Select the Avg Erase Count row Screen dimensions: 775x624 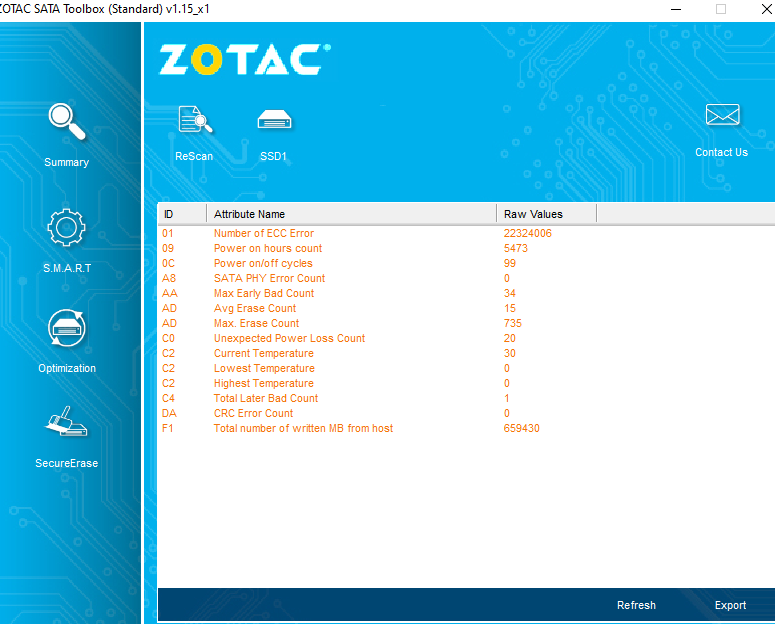(x=466, y=308)
